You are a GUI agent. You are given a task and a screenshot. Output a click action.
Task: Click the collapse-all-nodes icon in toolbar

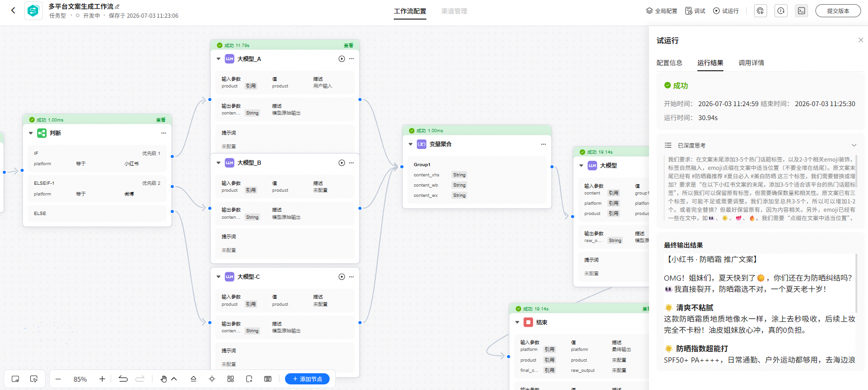point(193,379)
